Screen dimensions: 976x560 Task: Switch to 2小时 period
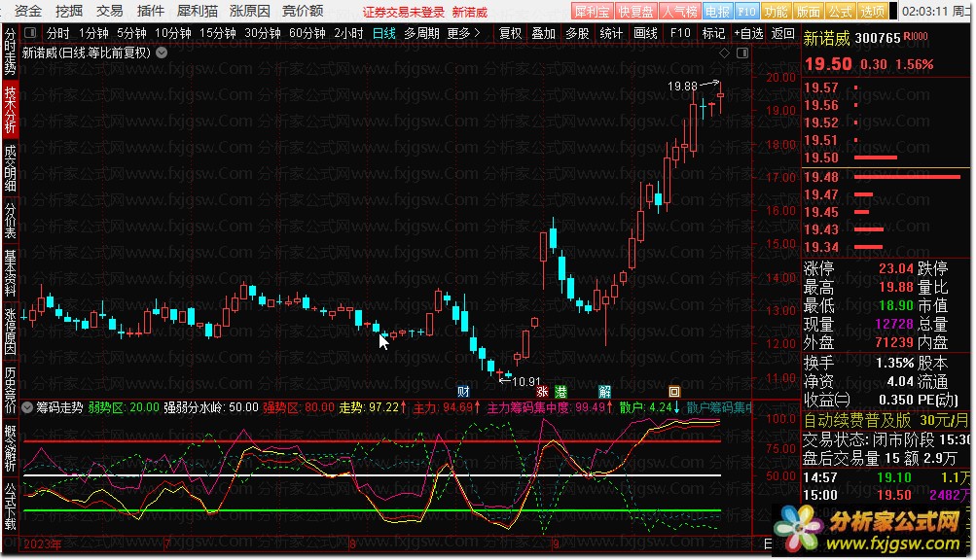[348, 33]
